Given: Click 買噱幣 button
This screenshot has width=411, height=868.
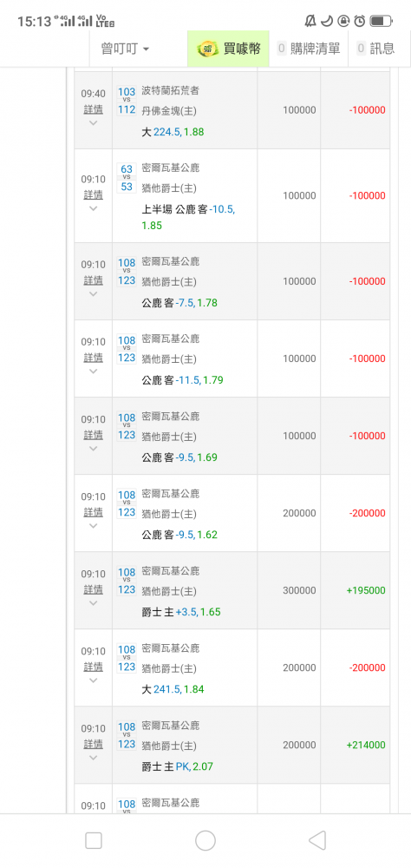Looking at the screenshot, I should click(x=228, y=49).
